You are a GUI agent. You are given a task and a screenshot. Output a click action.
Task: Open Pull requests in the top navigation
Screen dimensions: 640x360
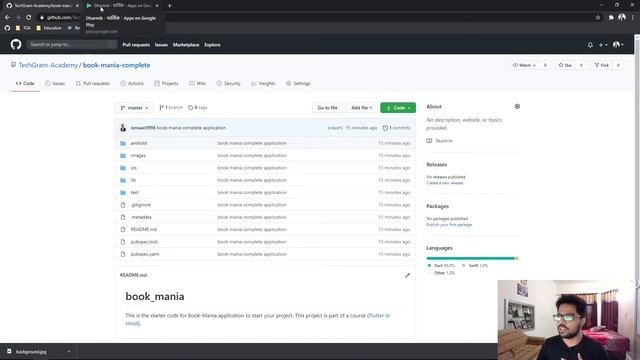point(136,45)
